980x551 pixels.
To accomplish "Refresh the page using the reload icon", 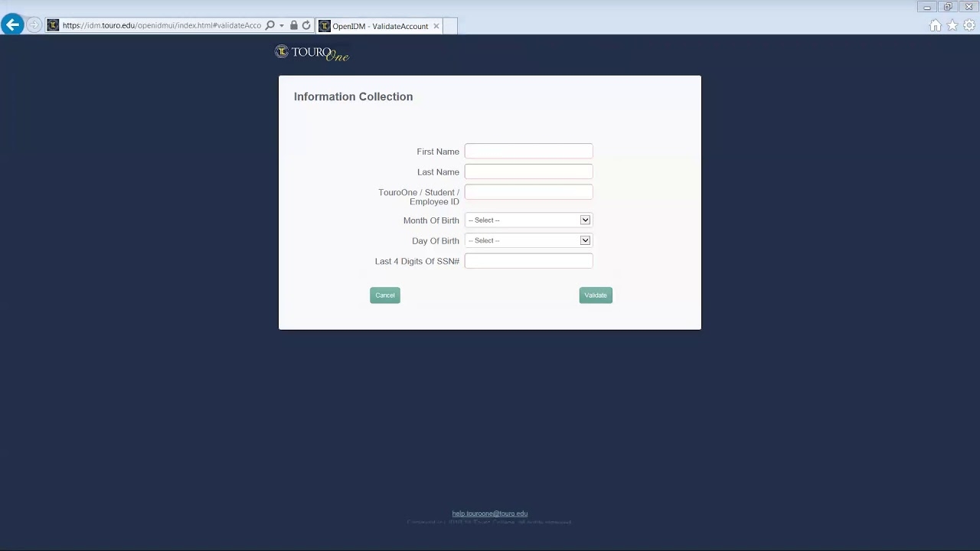I will [306, 25].
